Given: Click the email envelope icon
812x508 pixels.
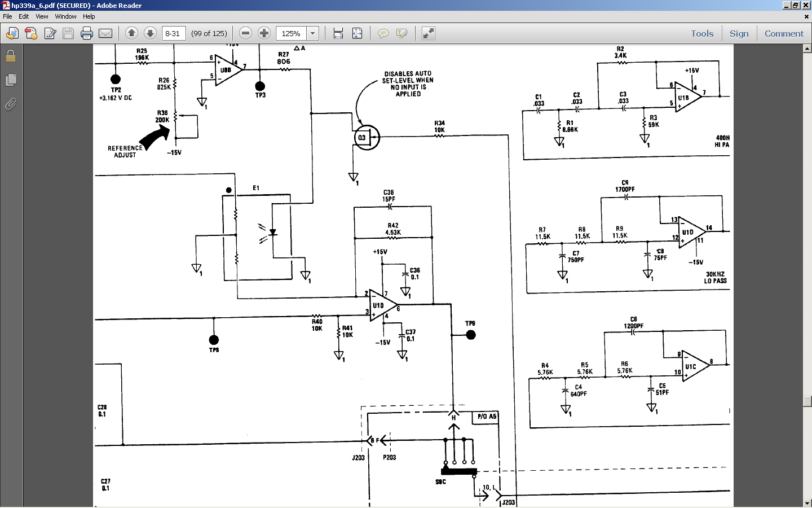Looking at the screenshot, I should (x=105, y=34).
